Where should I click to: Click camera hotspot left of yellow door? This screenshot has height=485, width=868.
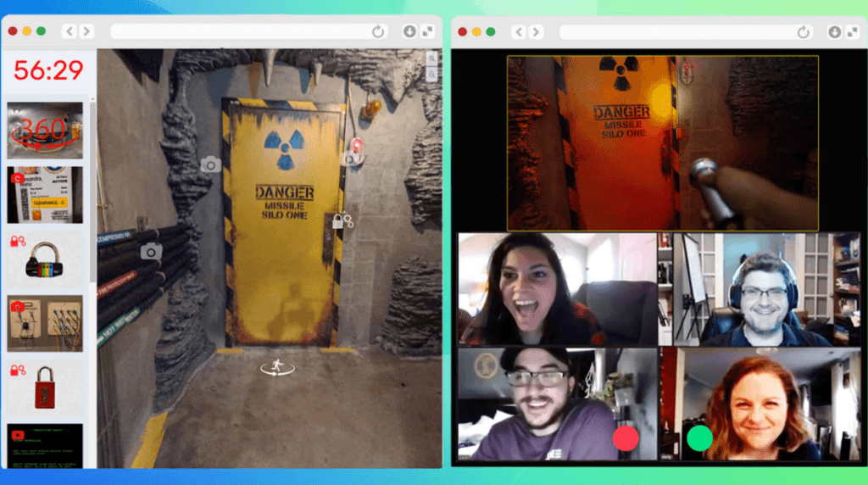tap(210, 164)
